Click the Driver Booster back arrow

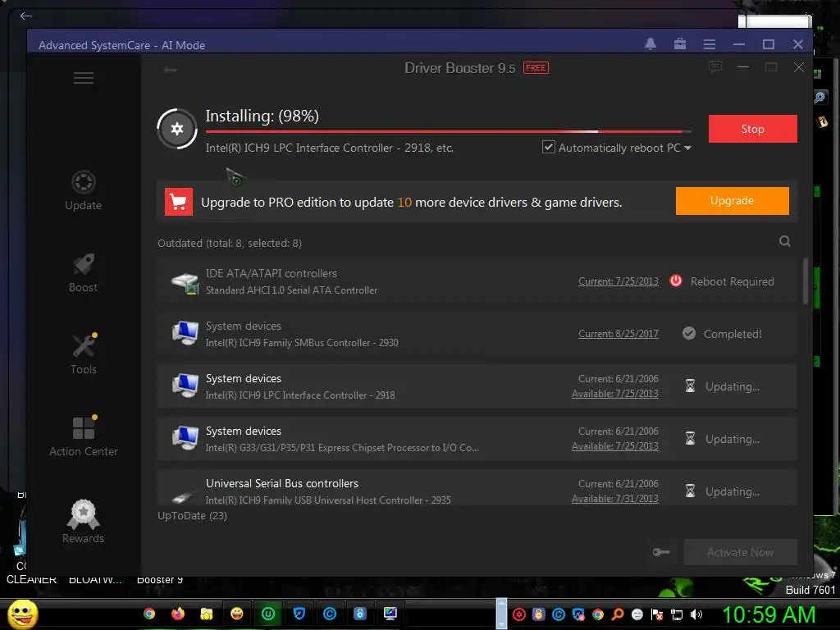pyautogui.click(x=171, y=70)
